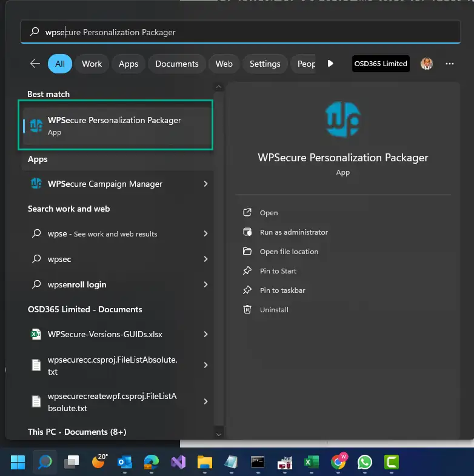Choose Pin to Start

[x=278, y=271]
